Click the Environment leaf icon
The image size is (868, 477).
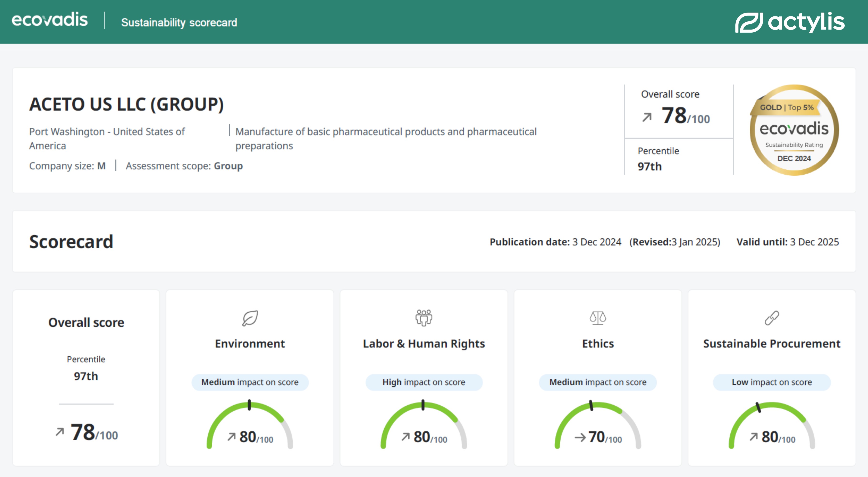(x=250, y=318)
